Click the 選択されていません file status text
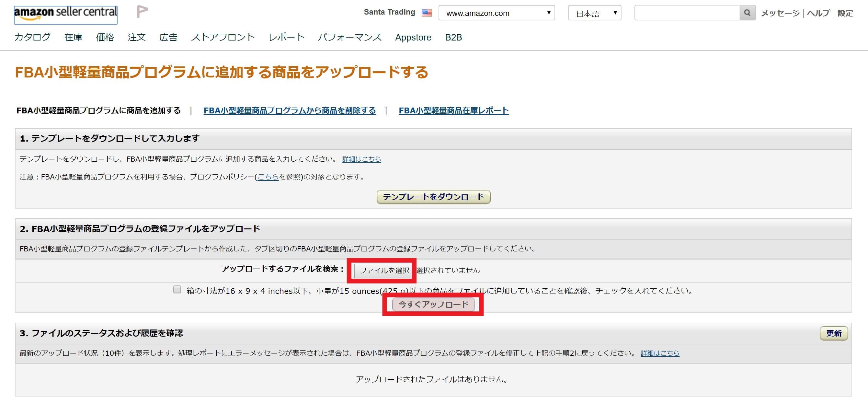This screenshot has width=868, height=416. point(448,270)
